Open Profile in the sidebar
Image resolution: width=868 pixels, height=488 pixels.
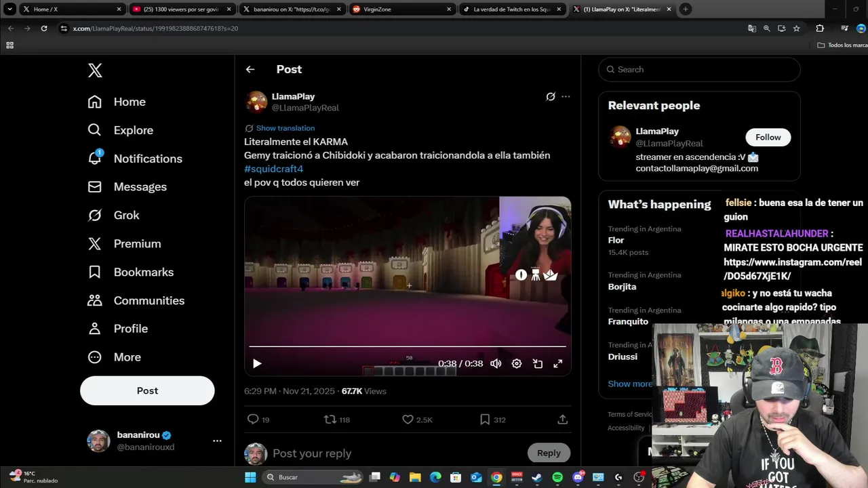[x=118, y=329]
